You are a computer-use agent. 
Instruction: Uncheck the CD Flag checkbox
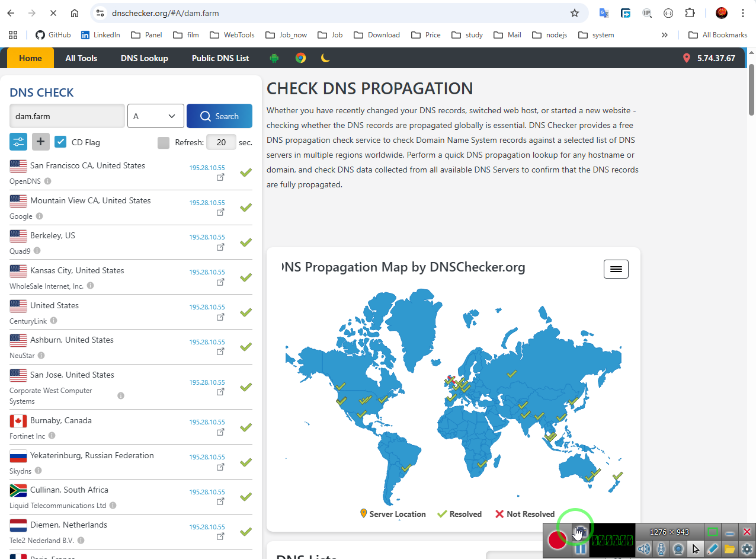(x=60, y=142)
